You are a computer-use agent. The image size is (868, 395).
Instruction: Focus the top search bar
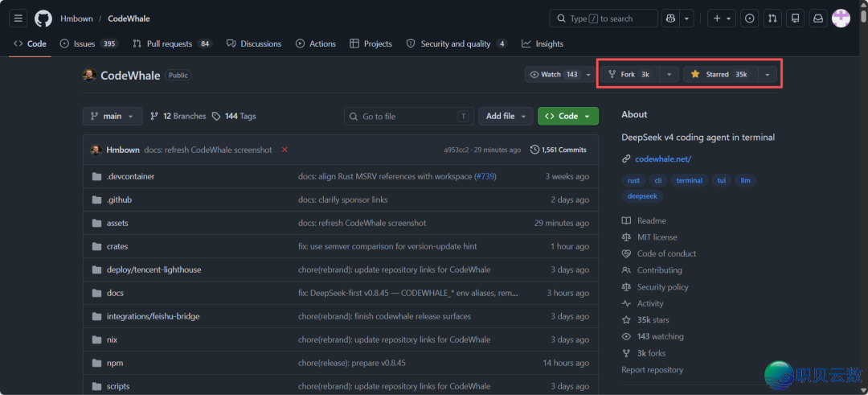pyautogui.click(x=604, y=19)
